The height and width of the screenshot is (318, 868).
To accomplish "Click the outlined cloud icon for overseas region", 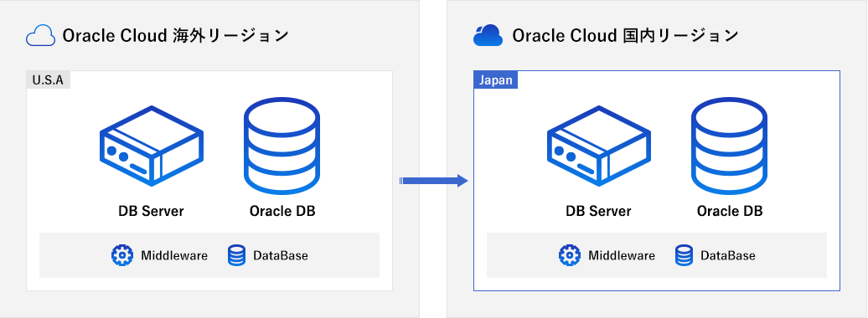I will [x=40, y=35].
